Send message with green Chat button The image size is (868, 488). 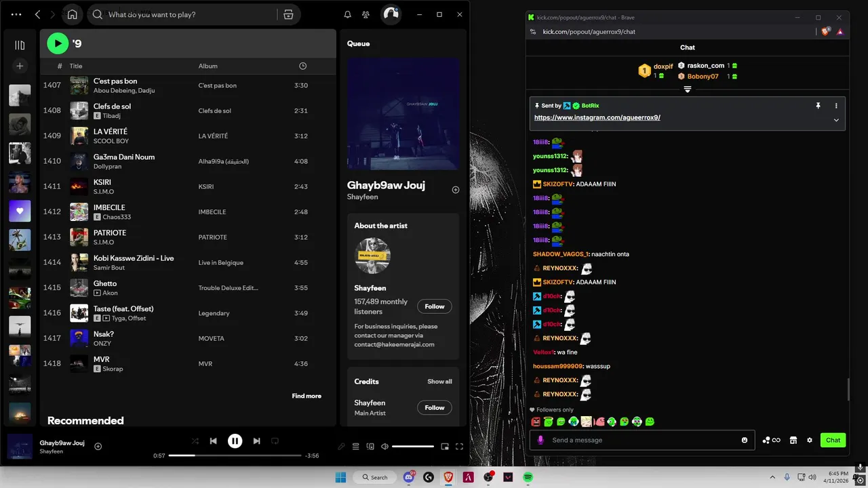click(x=833, y=440)
